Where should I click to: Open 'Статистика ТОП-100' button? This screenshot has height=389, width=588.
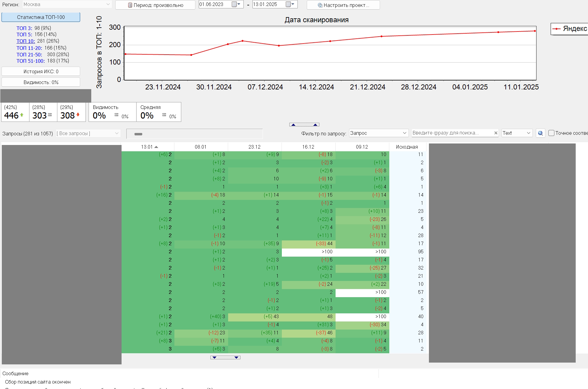(41, 17)
